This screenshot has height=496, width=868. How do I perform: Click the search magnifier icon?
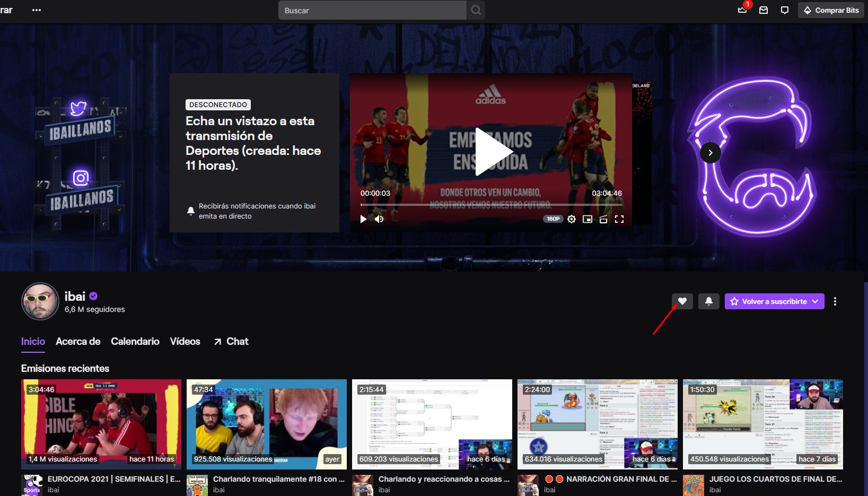[x=476, y=10]
